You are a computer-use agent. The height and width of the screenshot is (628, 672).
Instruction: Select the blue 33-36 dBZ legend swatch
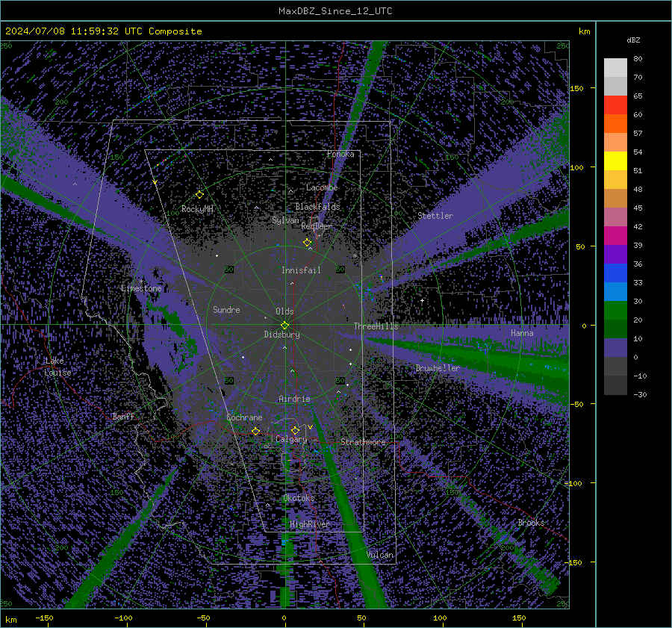pos(615,273)
